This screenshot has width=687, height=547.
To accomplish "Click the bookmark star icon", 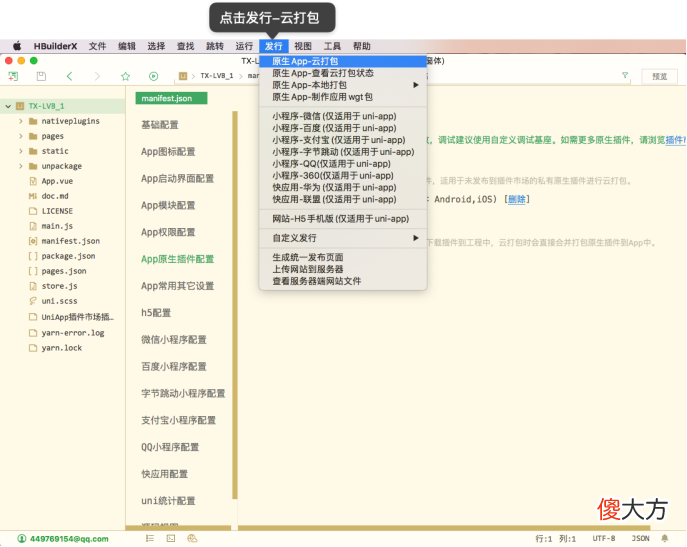I will pos(125,76).
